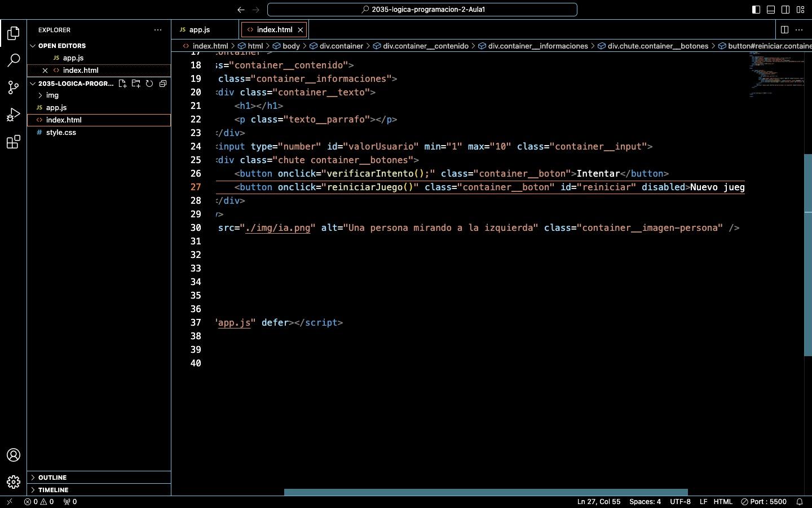The width and height of the screenshot is (812, 508).
Task: Go forward with navigation arrow
Action: [x=256, y=10]
